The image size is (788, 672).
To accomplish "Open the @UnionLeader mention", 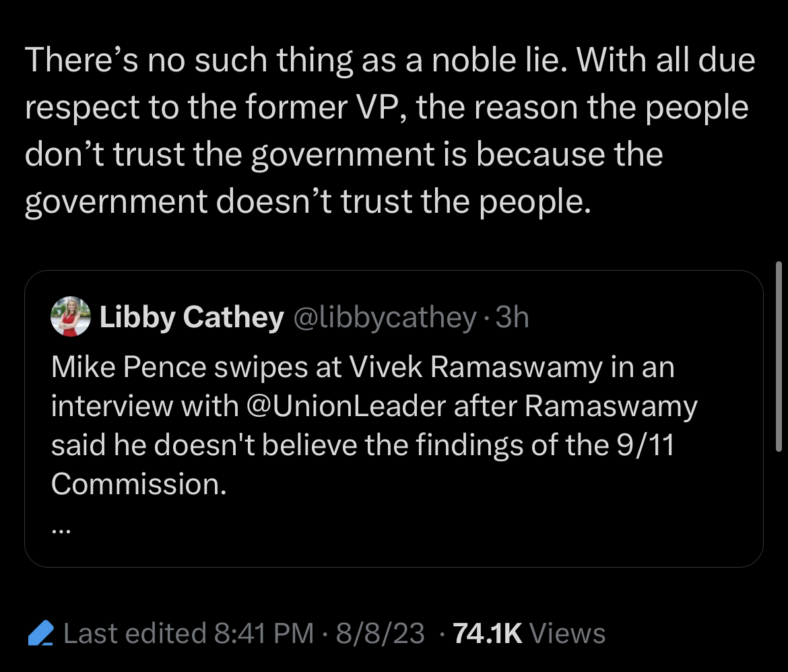I will [346, 406].
